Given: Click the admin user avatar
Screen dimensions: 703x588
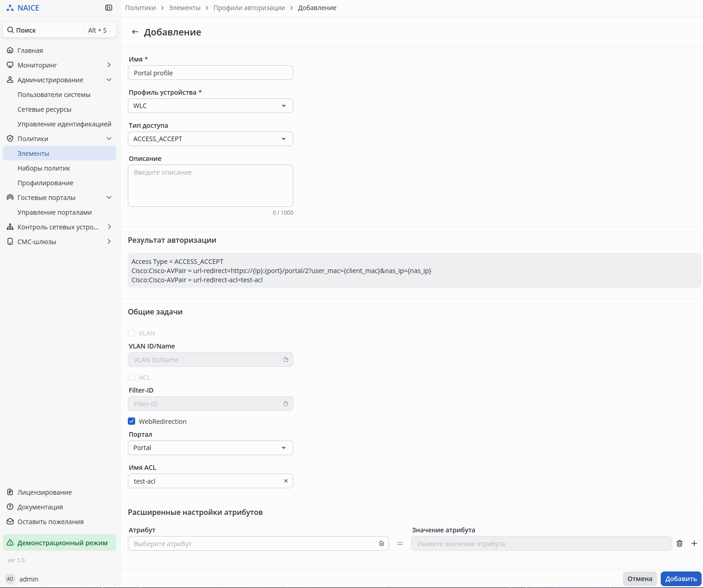Looking at the screenshot, I should (x=10, y=579).
